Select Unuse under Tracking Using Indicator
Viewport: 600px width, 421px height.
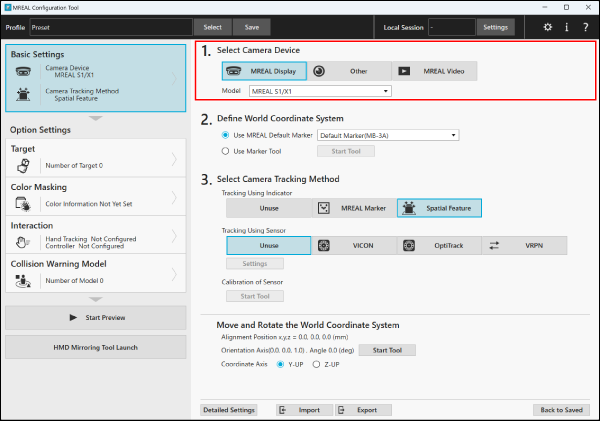coord(269,208)
